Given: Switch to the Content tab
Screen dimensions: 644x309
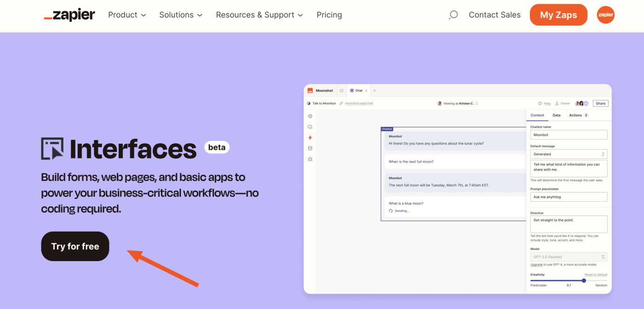Looking at the screenshot, I should [x=537, y=115].
